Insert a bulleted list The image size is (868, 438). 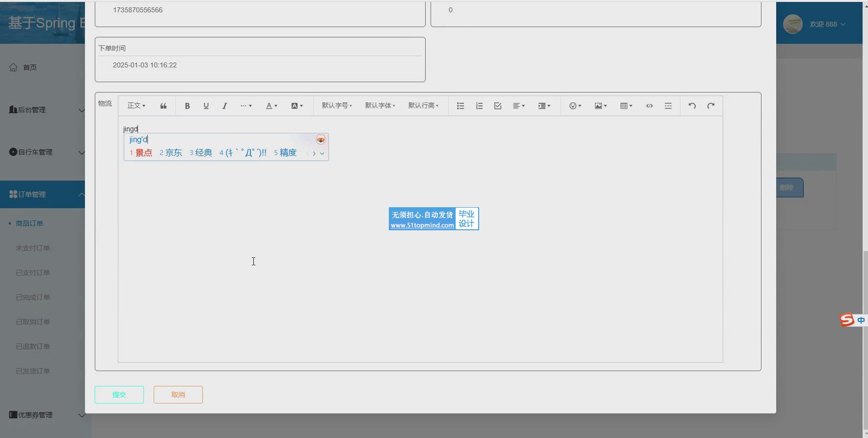(461, 106)
